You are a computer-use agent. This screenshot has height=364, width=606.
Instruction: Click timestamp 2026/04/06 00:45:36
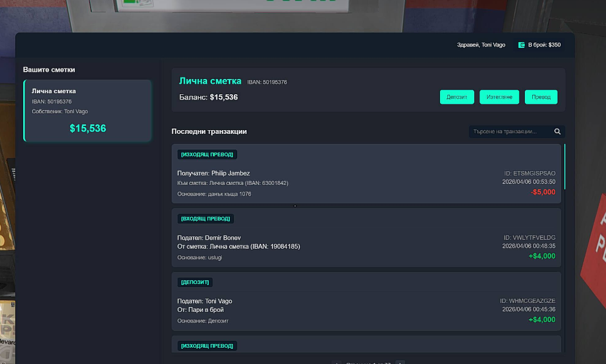point(529,310)
